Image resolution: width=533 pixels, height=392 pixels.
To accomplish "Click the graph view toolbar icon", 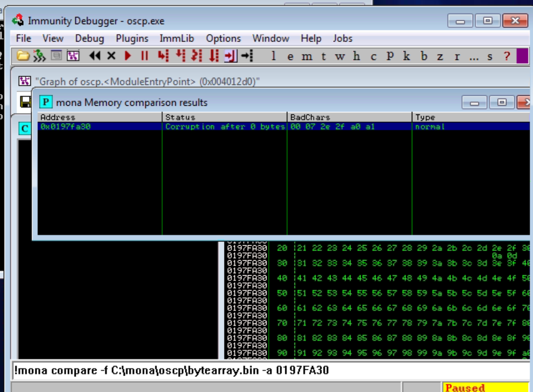I will point(73,56).
